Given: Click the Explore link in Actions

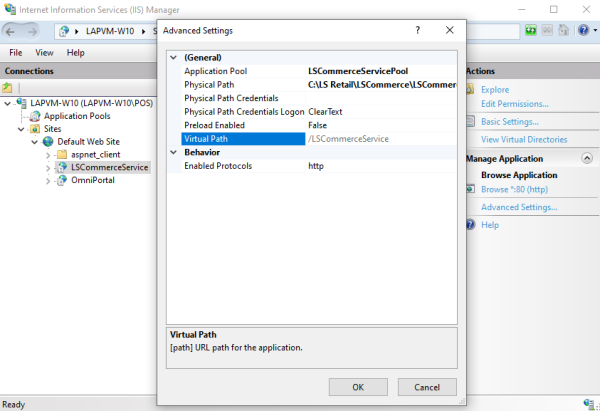Looking at the screenshot, I should click(x=495, y=90).
